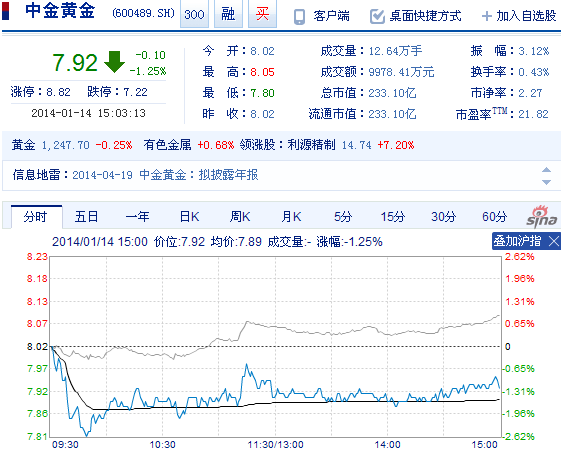Switch to the 一年 one-year tab
Image resolution: width=561 pixels, height=451 pixels.
(x=137, y=217)
